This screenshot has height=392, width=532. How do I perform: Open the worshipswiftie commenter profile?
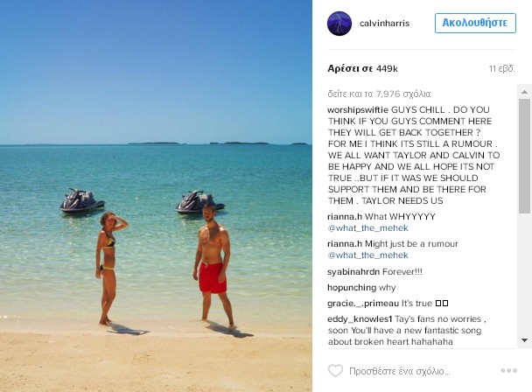[x=358, y=110]
